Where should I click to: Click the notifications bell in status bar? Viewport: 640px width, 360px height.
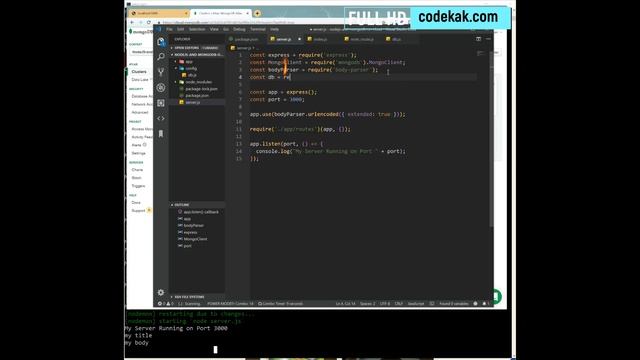click(x=485, y=304)
